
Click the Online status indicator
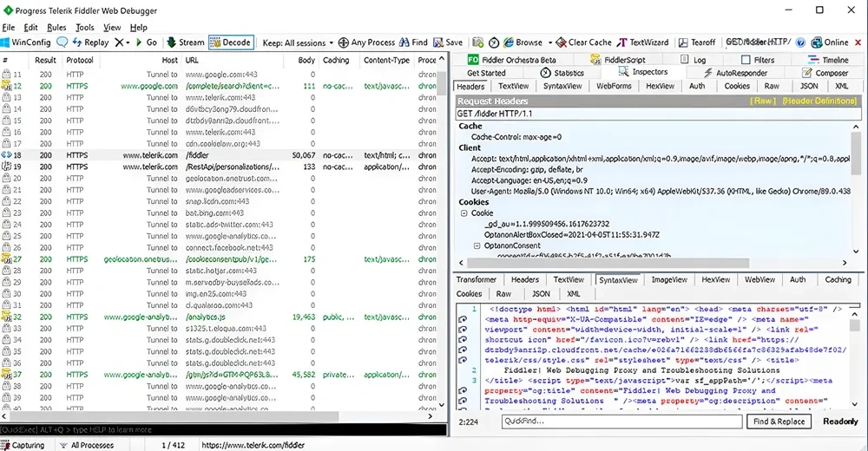click(x=829, y=42)
